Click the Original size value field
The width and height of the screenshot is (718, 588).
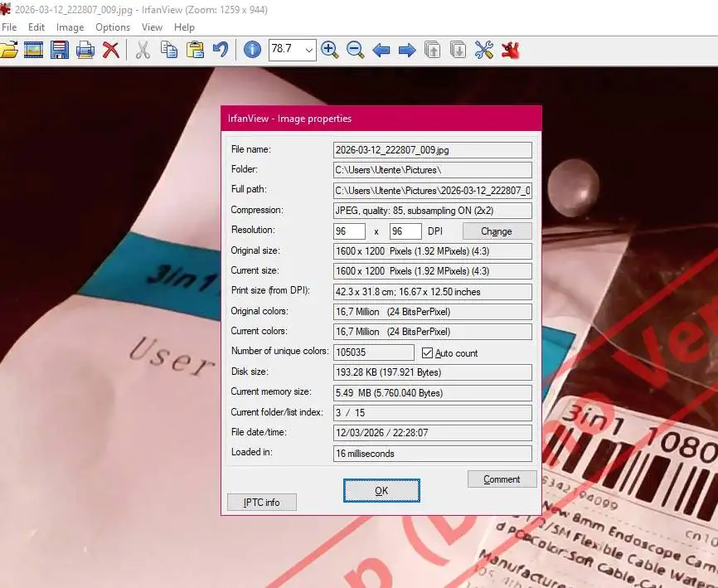(x=432, y=251)
